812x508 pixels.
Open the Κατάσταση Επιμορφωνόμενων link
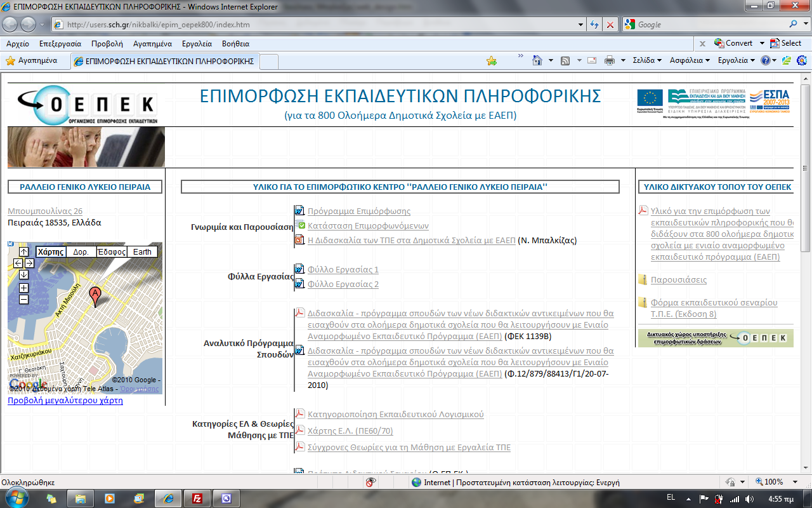[x=368, y=226]
